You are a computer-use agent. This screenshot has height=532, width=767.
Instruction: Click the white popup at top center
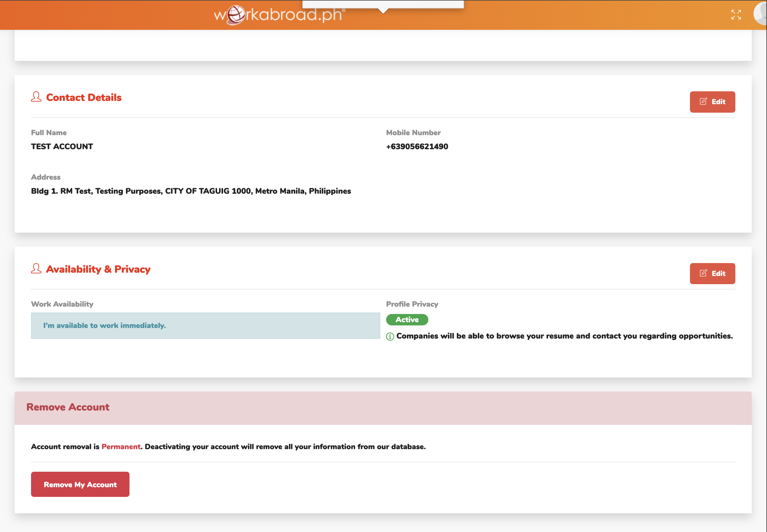click(x=383, y=4)
